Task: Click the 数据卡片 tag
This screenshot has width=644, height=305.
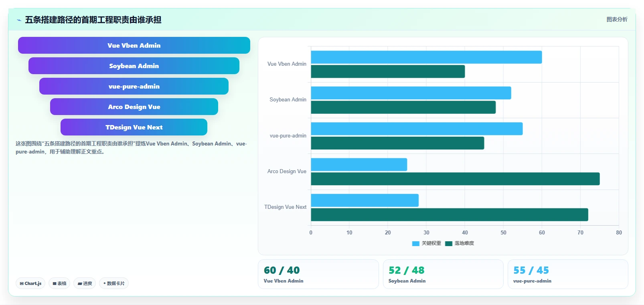Action: (114, 283)
